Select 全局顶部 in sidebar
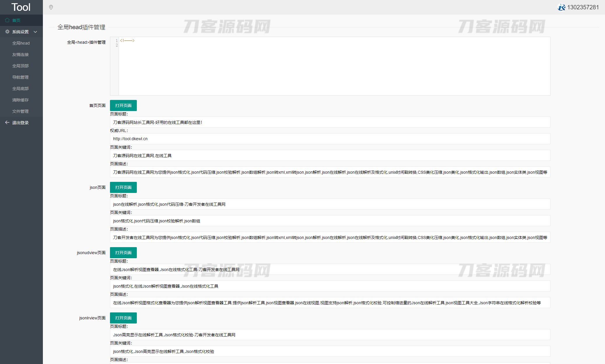The image size is (605, 364). point(20,66)
